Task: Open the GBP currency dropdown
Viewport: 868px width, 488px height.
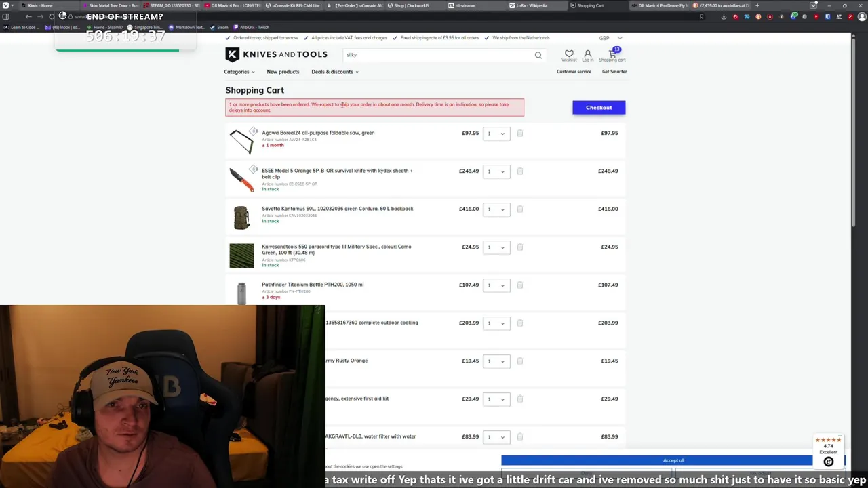Action: click(610, 38)
